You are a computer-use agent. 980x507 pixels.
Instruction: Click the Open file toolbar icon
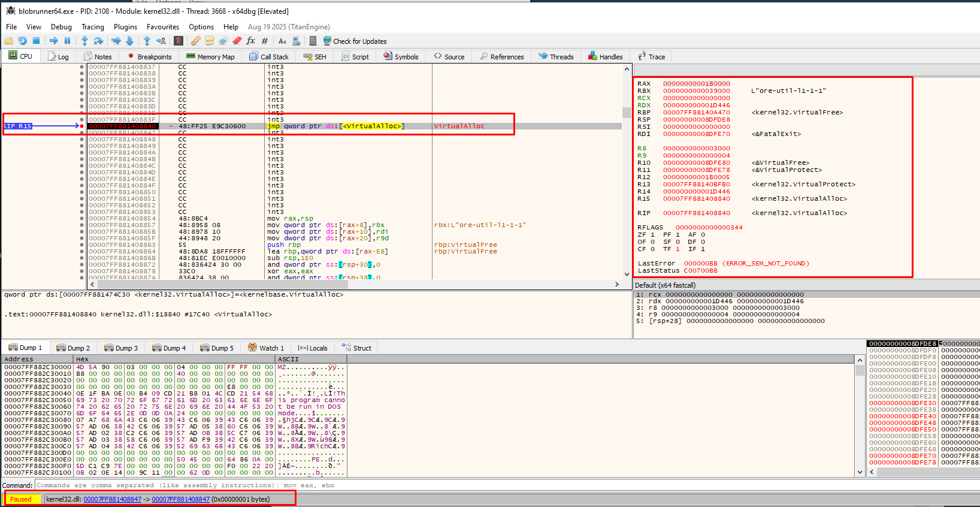point(9,41)
